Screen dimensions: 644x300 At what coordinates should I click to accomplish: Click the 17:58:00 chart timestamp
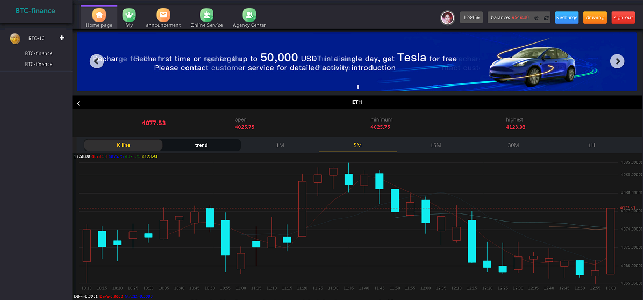coord(82,156)
